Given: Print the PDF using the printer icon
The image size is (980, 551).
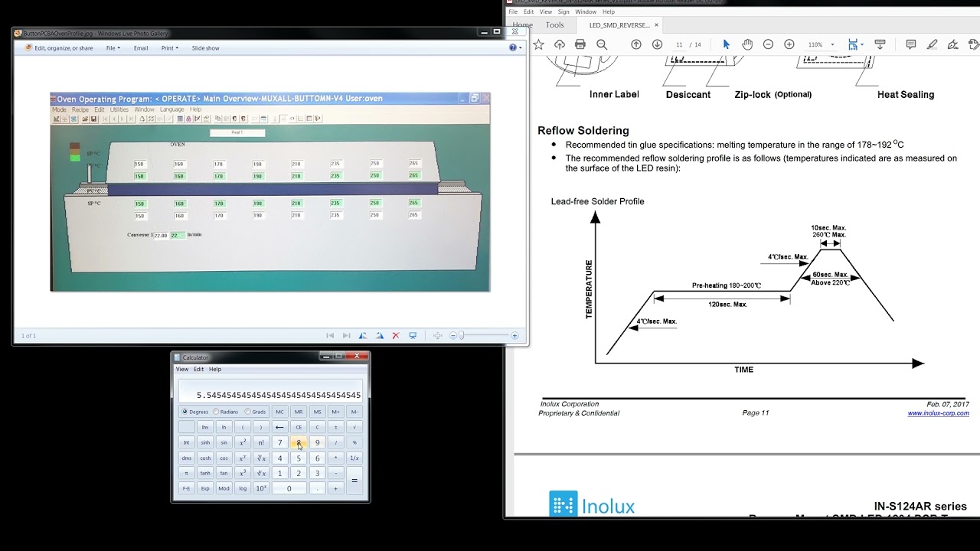Looking at the screenshot, I should (580, 44).
